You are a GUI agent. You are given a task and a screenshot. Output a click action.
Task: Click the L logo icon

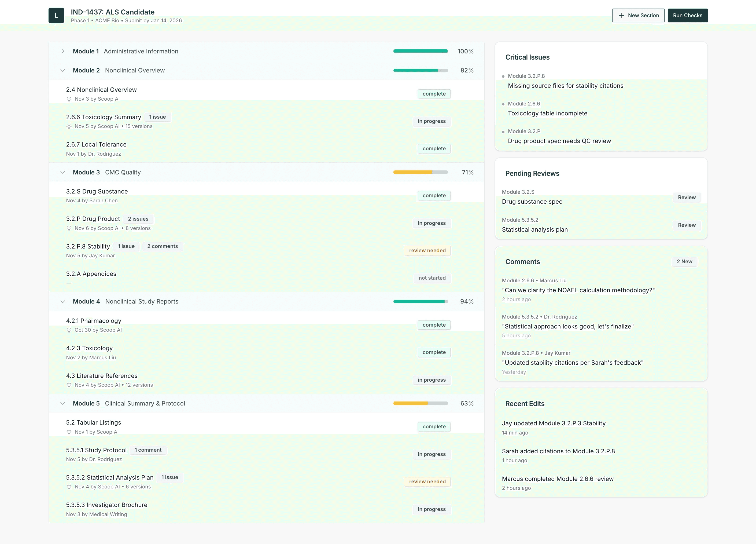tap(56, 15)
